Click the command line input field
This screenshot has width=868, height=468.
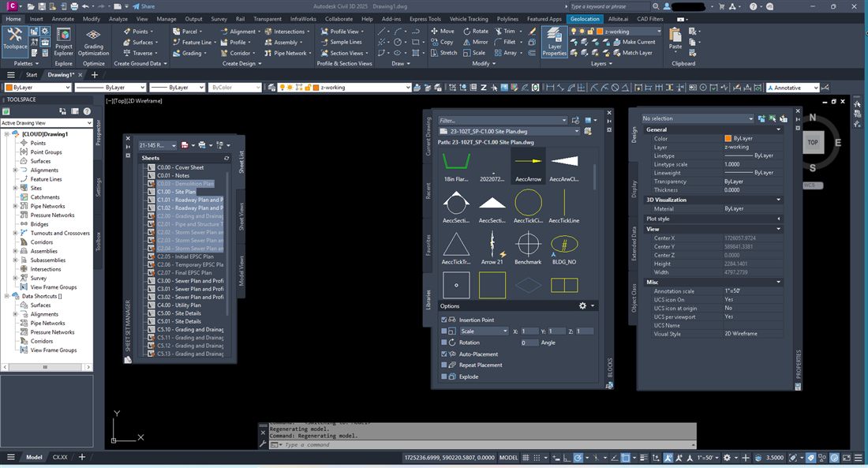pos(481,445)
